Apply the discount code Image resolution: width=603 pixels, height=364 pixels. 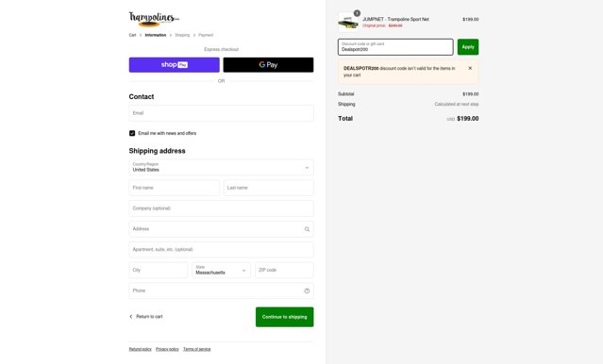pyautogui.click(x=468, y=47)
